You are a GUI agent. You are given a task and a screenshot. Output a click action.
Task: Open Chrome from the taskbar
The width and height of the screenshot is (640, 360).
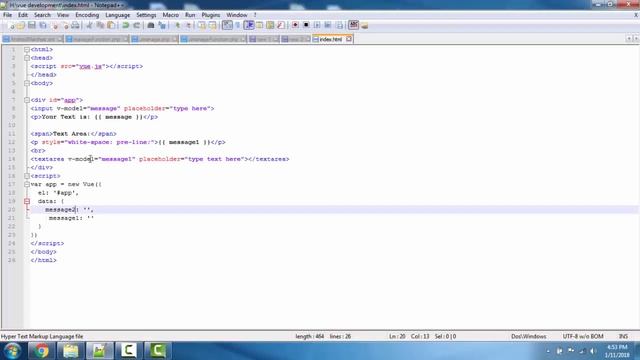41,351
